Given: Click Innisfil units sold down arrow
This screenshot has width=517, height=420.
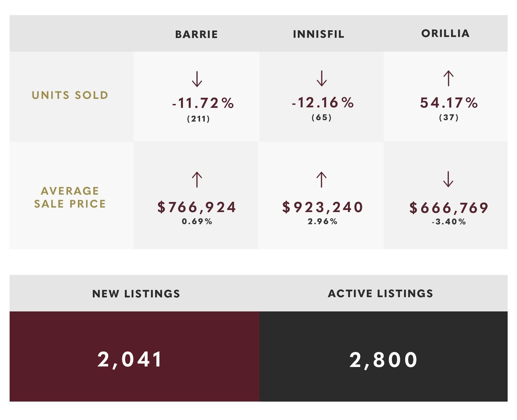Looking at the screenshot, I should [322, 78].
